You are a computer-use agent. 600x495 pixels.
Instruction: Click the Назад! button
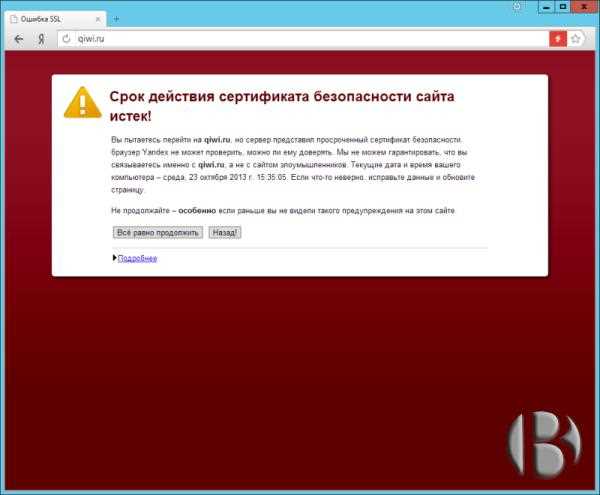pyautogui.click(x=225, y=233)
